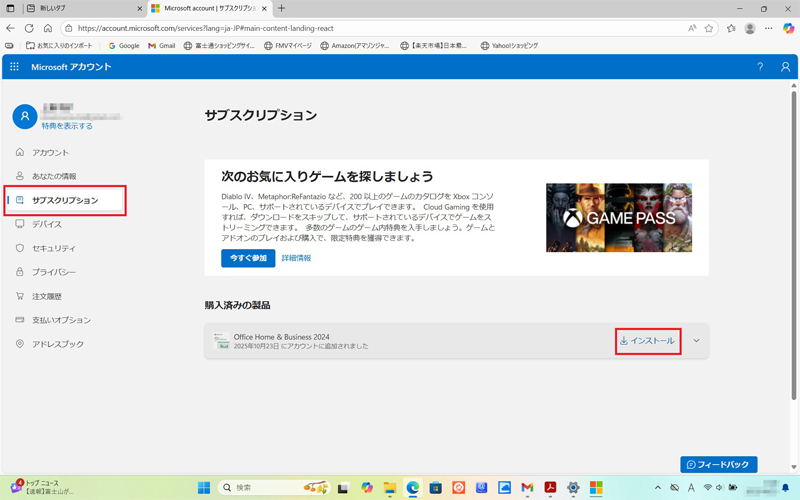This screenshot has width=800, height=500.
Task: Click the インストール button
Action: coord(647,341)
